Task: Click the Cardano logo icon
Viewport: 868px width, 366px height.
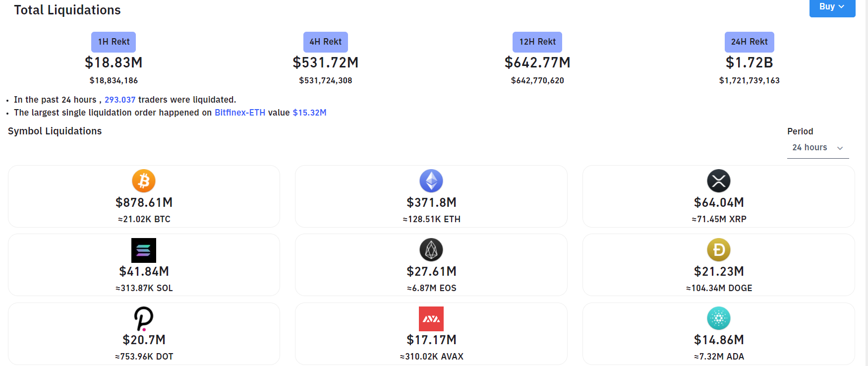Action: (719, 318)
